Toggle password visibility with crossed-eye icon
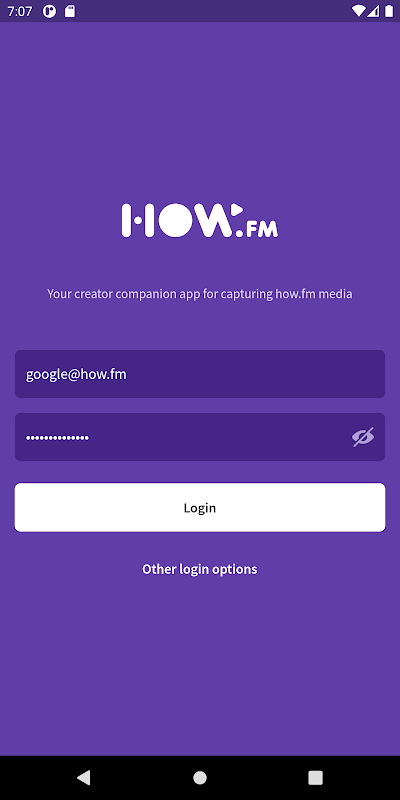Viewport: 400px width, 800px height. (363, 437)
